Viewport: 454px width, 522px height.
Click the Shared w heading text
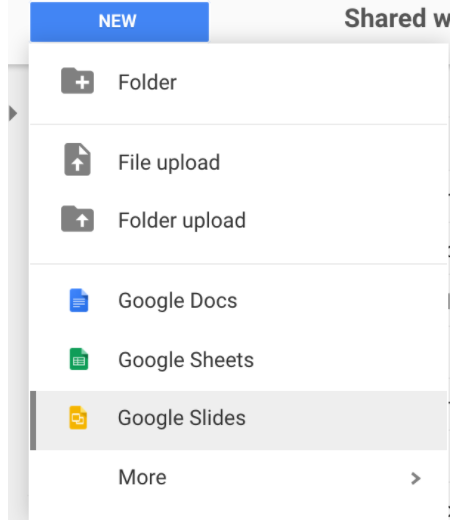[x=397, y=18]
